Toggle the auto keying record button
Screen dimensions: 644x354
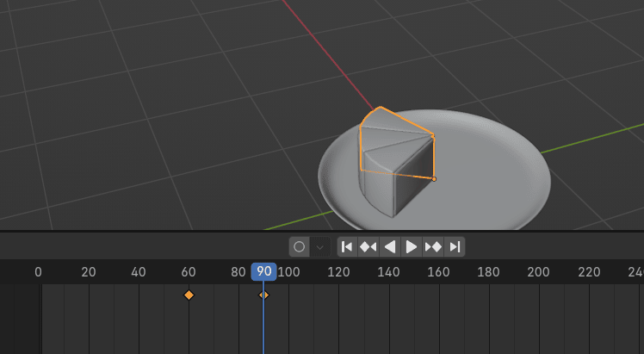point(299,247)
